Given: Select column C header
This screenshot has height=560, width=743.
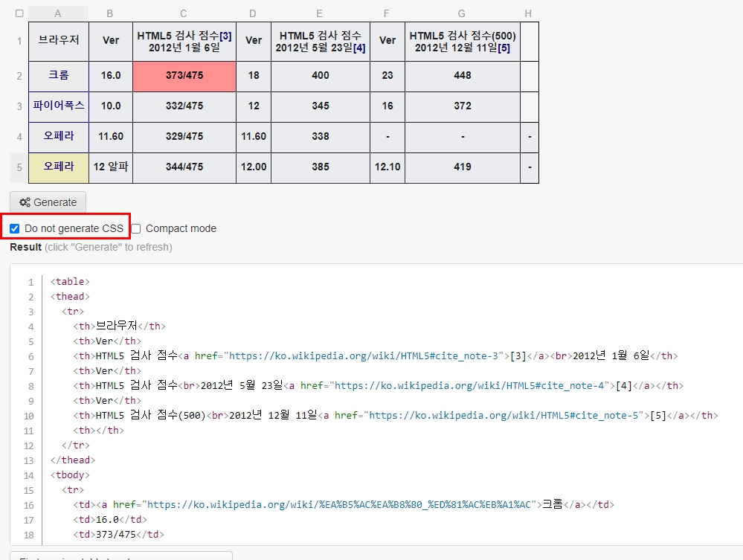Looking at the screenshot, I should pyautogui.click(x=184, y=13).
